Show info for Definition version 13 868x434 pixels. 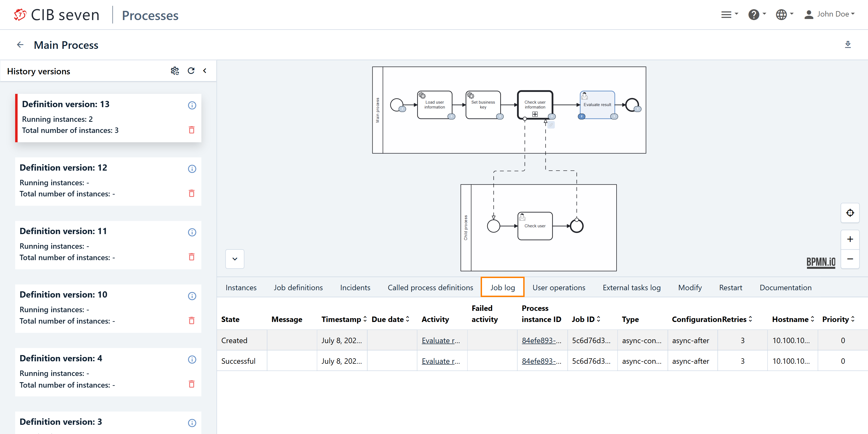192,106
